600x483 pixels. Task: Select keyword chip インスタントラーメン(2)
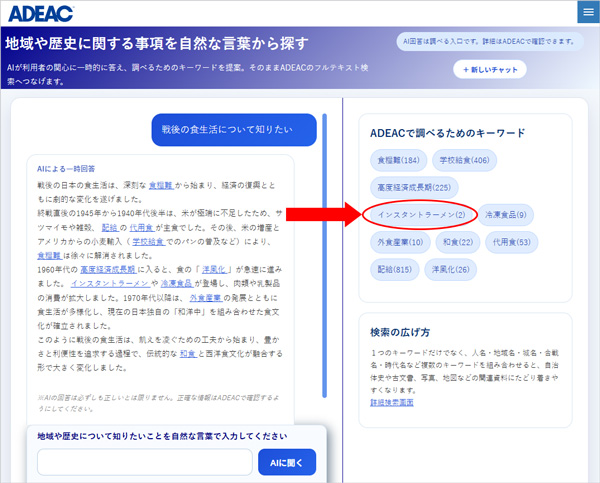pos(421,215)
